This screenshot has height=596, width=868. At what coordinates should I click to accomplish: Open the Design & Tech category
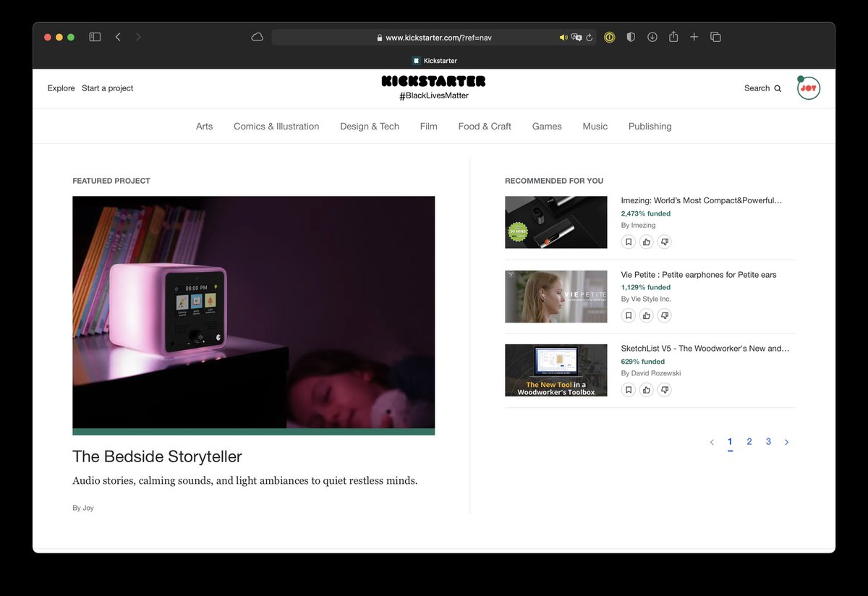pyautogui.click(x=370, y=126)
